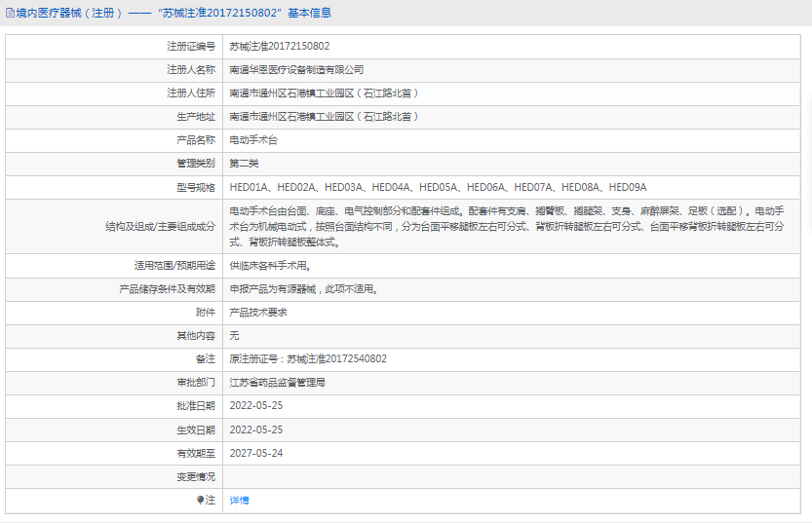Click the category value 第二类
812x523 pixels.
click(x=244, y=164)
